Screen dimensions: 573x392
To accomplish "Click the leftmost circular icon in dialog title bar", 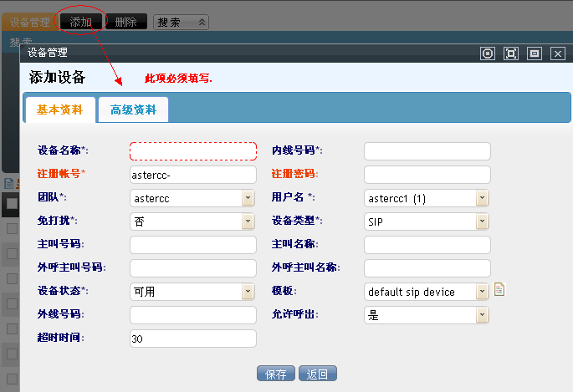I will [x=488, y=53].
